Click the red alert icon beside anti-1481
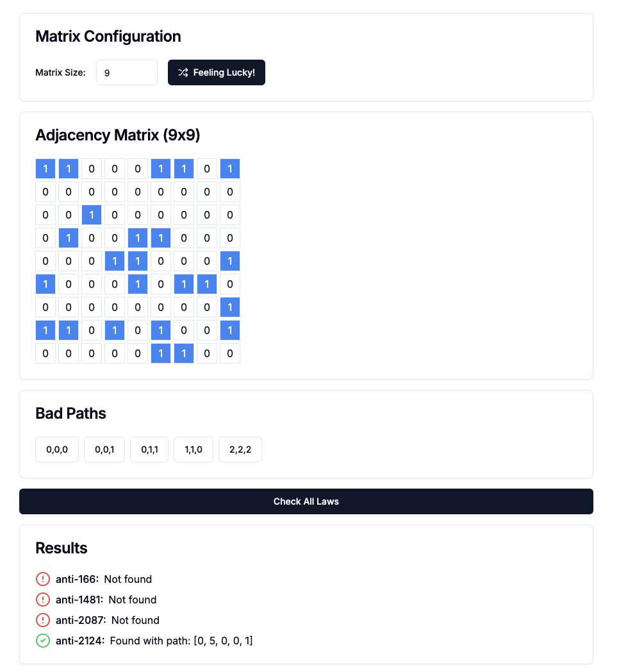 point(43,600)
